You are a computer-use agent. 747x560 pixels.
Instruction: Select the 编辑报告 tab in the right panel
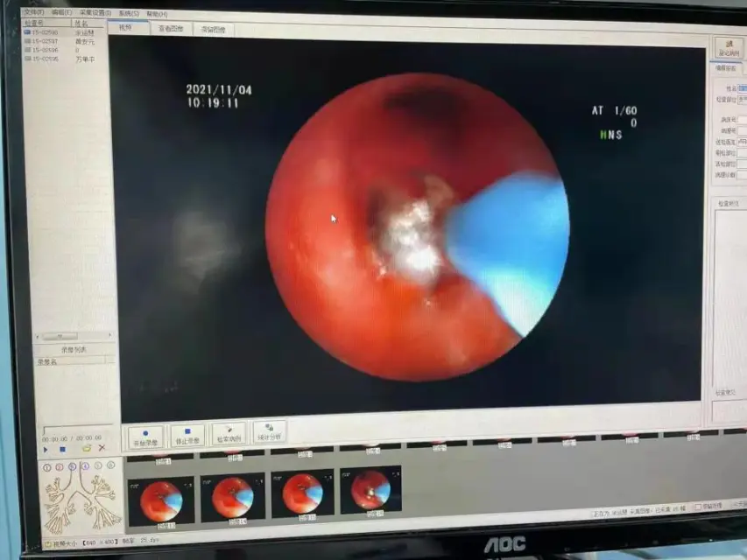tap(726, 68)
